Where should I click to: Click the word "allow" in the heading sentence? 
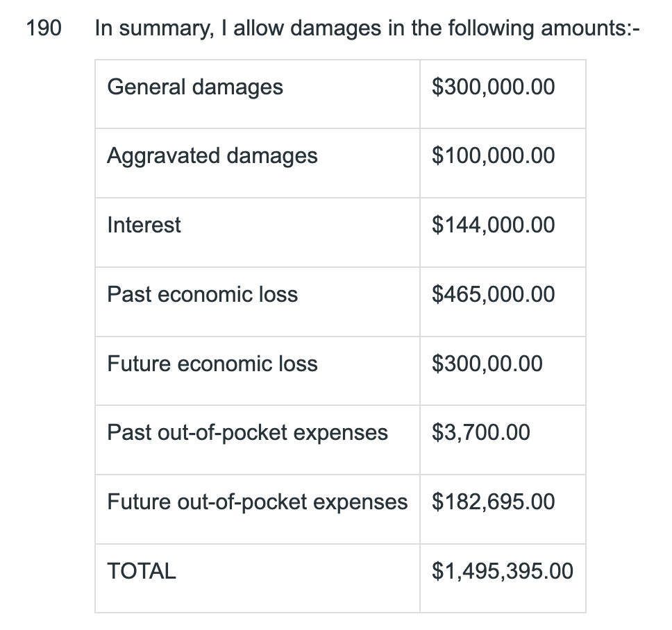(260, 28)
